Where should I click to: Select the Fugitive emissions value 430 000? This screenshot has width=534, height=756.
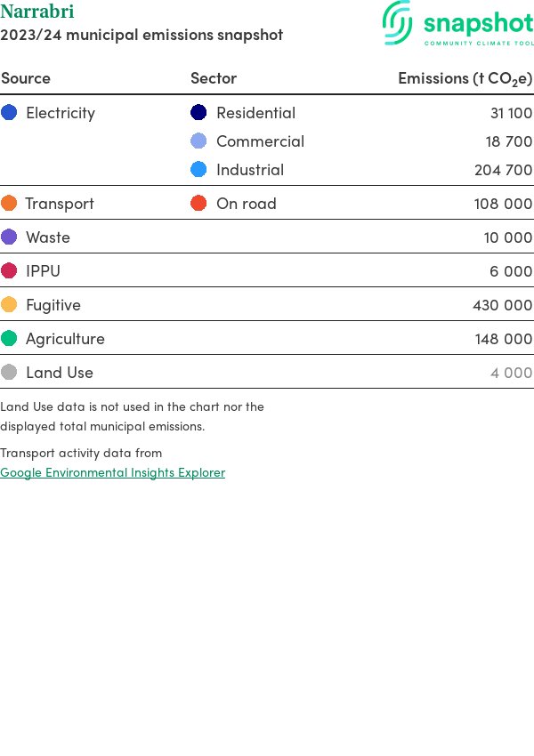[502, 305]
